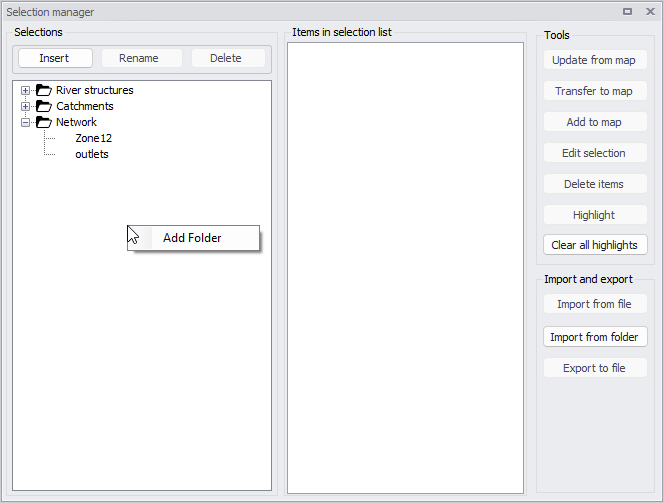Screen dimensions: 664x503
Task: Expand the Catchments folder
Action: [25, 106]
